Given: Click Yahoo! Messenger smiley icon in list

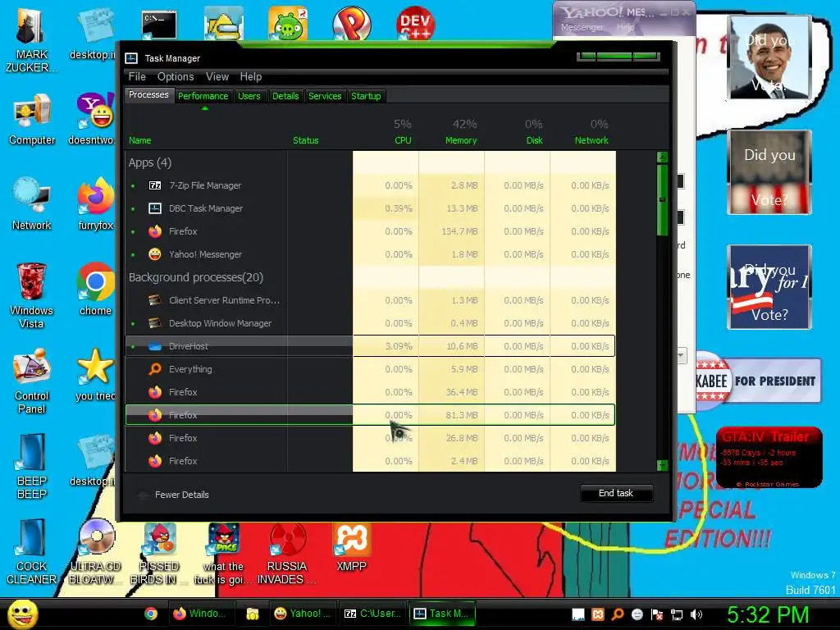Looking at the screenshot, I should pos(155,254).
